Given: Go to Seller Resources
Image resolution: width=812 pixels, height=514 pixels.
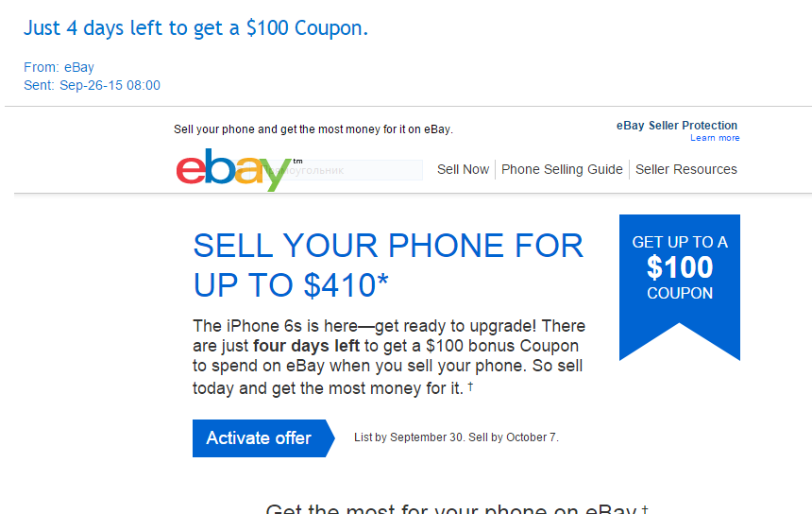Looking at the screenshot, I should (x=685, y=169).
